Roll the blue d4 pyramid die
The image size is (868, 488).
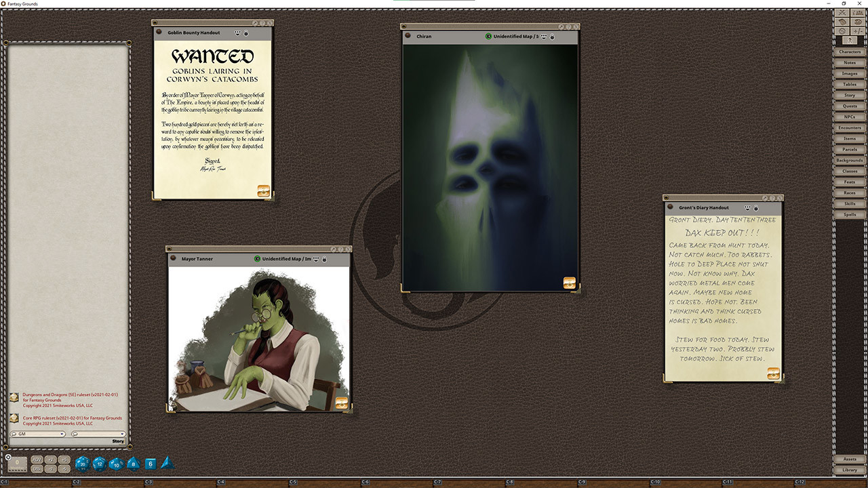tap(167, 464)
